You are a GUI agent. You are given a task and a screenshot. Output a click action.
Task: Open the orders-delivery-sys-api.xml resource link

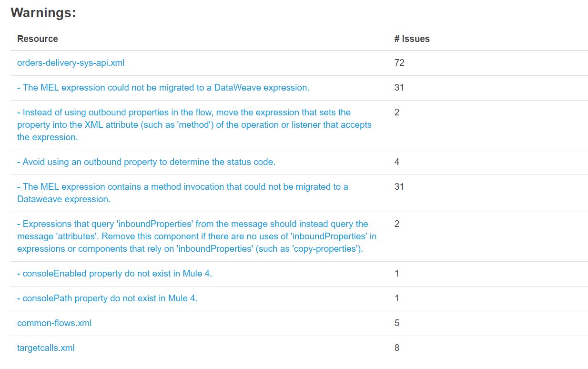(71, 63)
